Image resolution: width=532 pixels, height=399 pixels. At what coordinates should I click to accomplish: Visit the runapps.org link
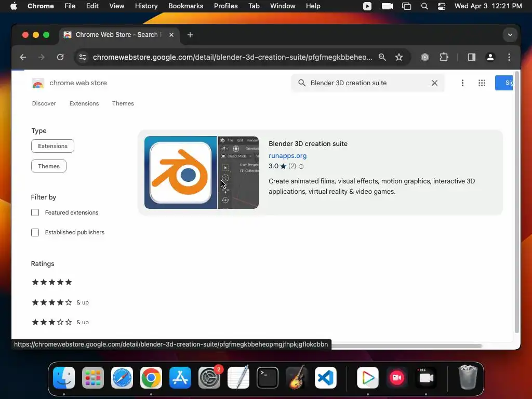288,156
